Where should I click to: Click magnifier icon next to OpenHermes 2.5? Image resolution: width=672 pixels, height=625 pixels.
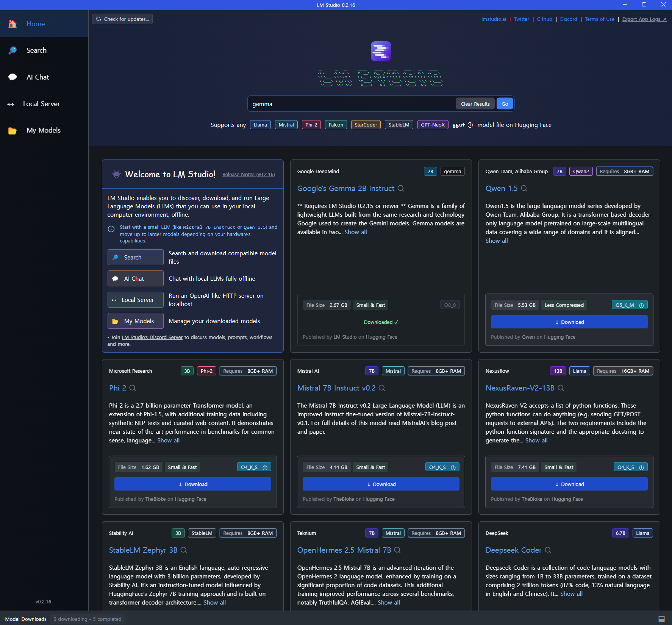click(x=397, y=550)
